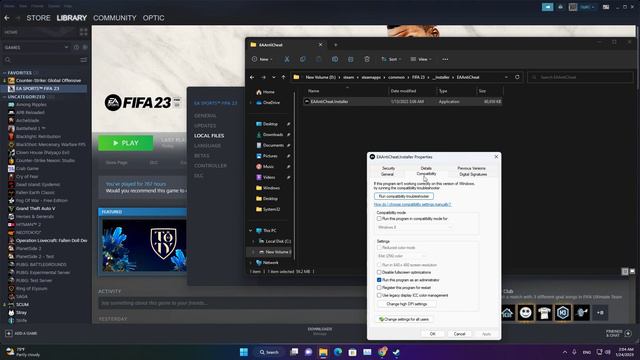Click the Search EAAntiCheat field
The image size is (640, 360).
click(x=580, y=77)
